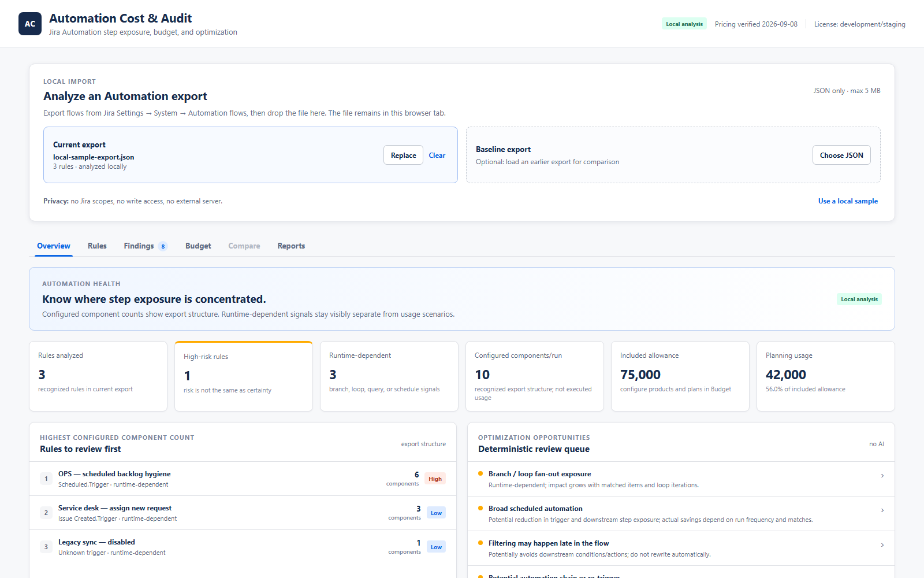Click the Findings count badge 8

[163, 246]
